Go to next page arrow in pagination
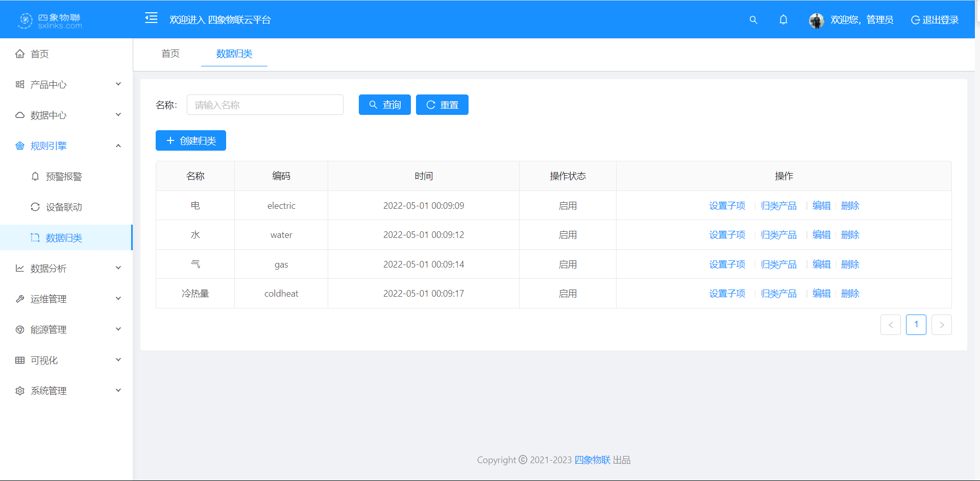The width and height of the screenshot is (980, 481). (941, 325)
